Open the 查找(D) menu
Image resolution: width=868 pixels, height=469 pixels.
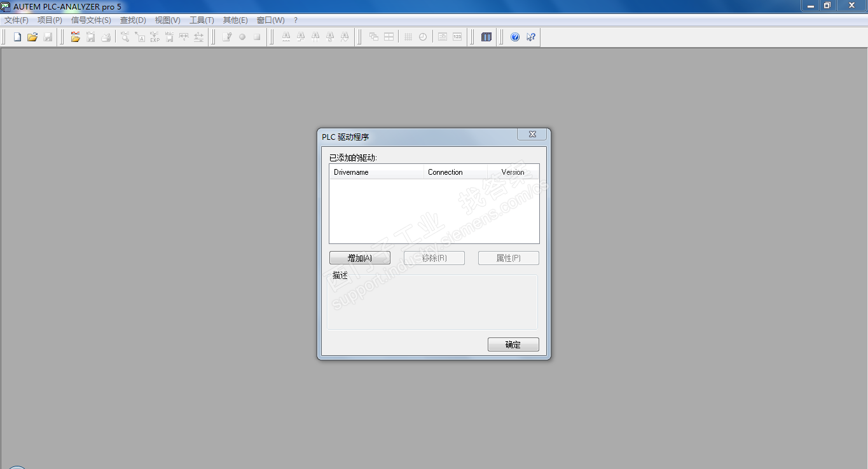coord(133,20)
